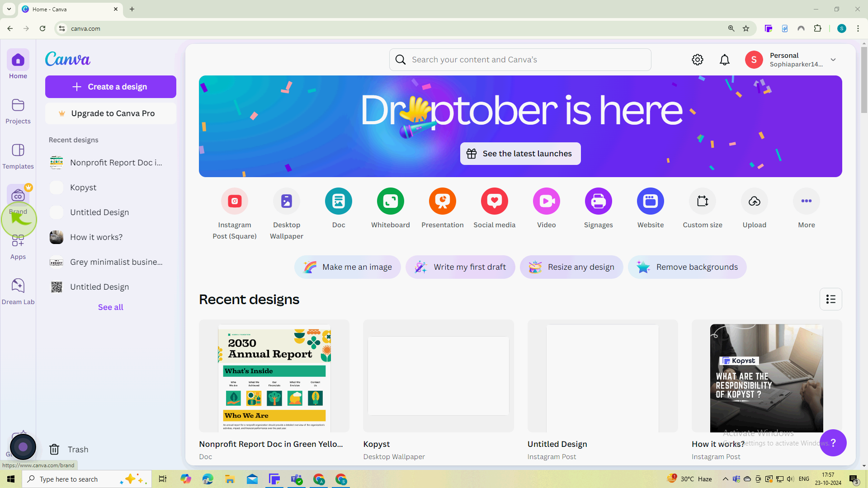868x488 pixels.
Task: Open Projects in the sidebar
Action: click(x=18, y=111)
